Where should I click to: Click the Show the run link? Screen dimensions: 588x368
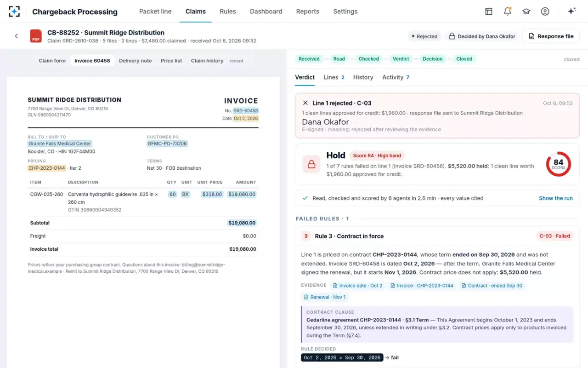[x=556, y=198]
